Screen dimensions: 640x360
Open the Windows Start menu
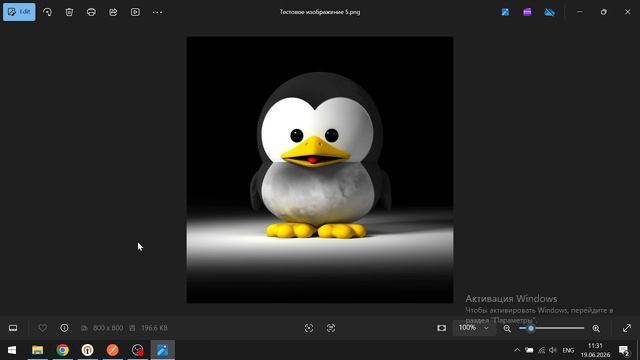(x=12, y=350)
